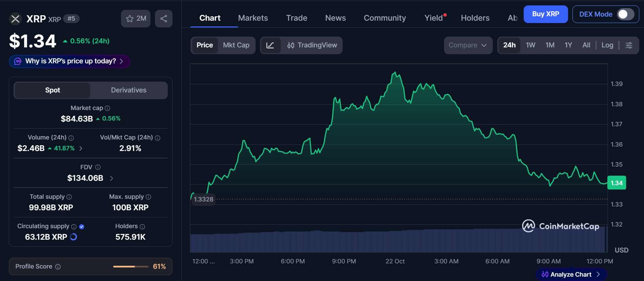The height and width of the screenshot is (281, 644).
Task: Add XRP to watchlist with star button
Action: (136, 19)
